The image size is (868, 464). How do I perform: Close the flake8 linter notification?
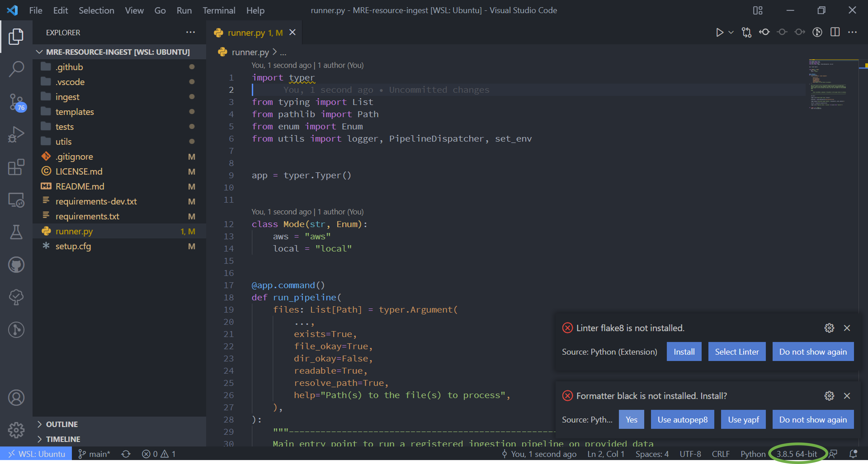click(x=847, y=328)
